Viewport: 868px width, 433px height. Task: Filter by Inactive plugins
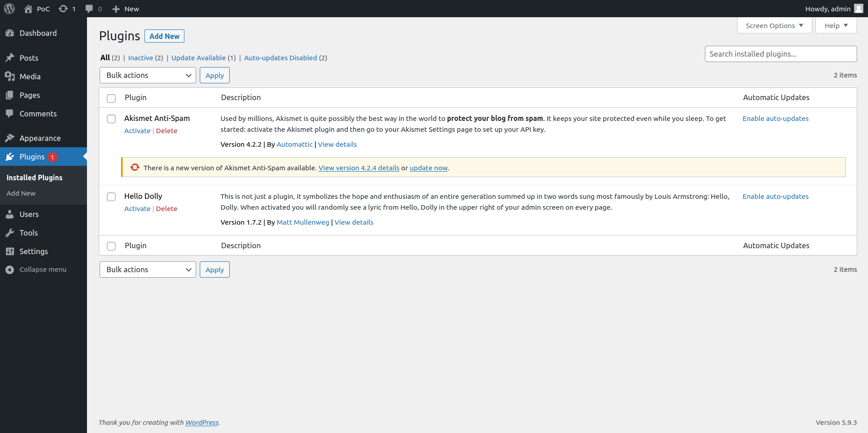click(140, 58)
